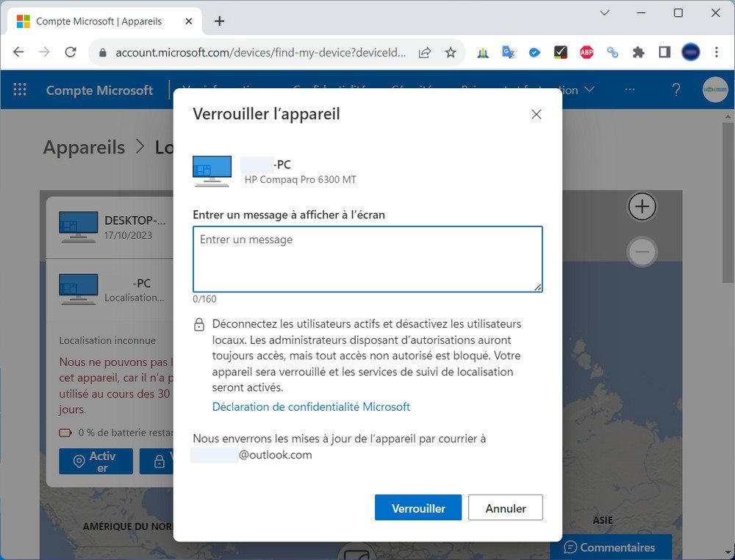Open the Chrome profile avatar

(690, 52)
